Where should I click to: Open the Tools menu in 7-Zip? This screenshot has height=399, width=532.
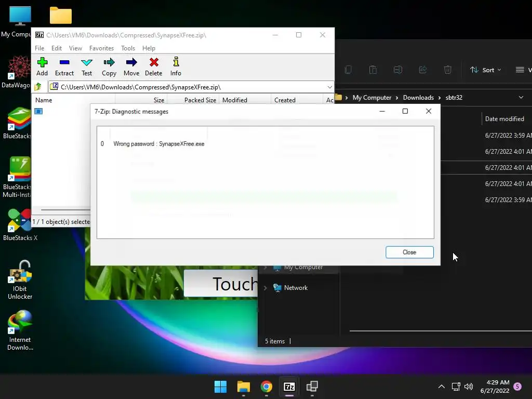[x=128, y=48]
